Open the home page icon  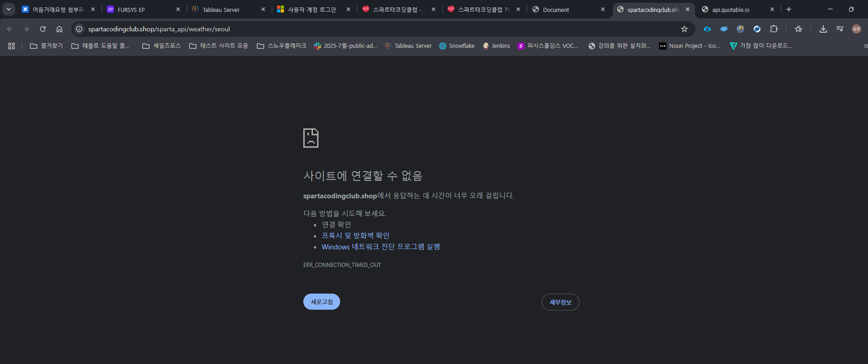(59, 29)
